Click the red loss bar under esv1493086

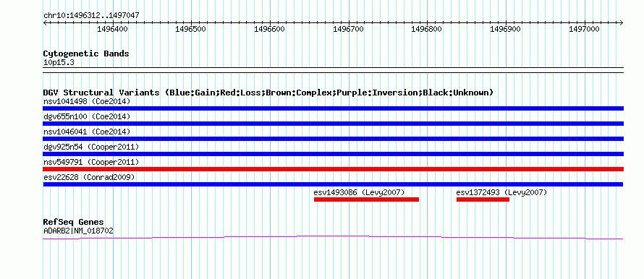[x=366, y=199]
